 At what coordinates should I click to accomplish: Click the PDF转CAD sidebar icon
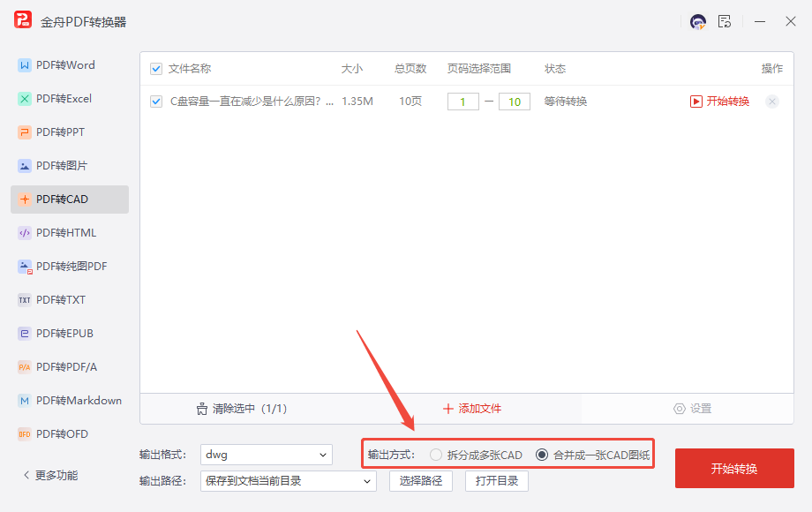(25, 200)
